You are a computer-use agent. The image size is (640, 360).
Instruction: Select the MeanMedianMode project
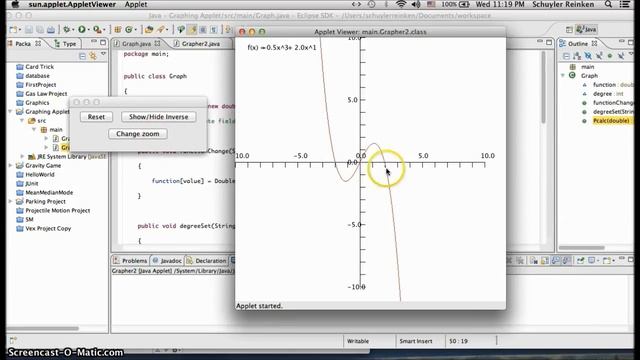click(44, 192)
